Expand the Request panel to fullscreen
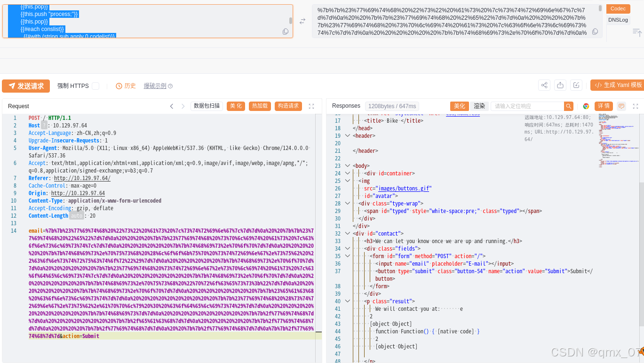Image resolution: width=644 pixels, height=363 pixels. click(311, 106)
